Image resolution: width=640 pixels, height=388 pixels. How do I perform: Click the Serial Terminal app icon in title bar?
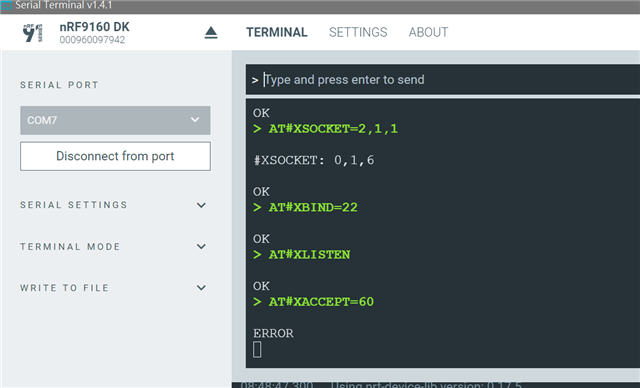pyautogui.click(x=6, y=6)
